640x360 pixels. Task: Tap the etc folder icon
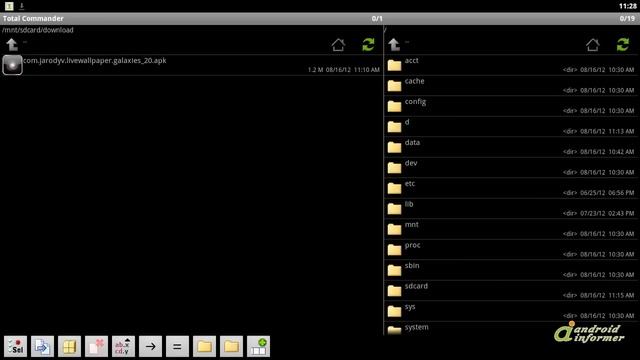pyautogui.click(x=394, y=188)
